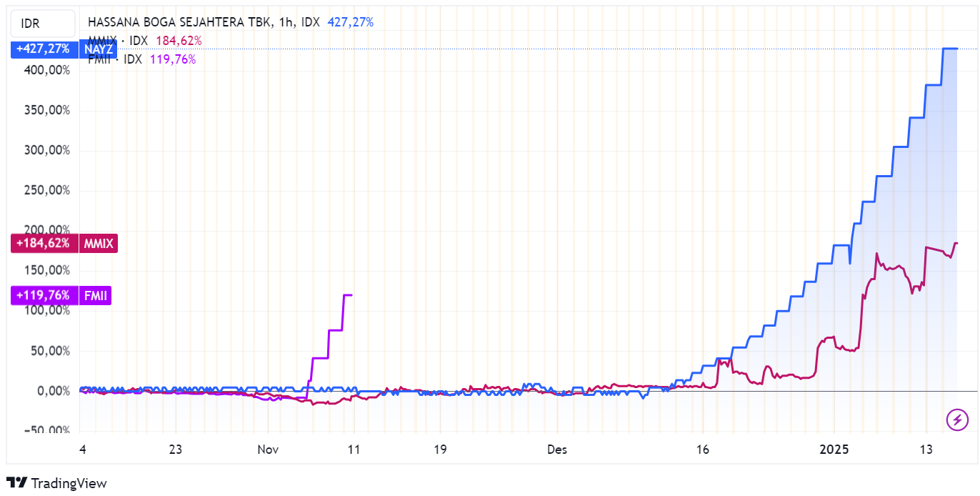This screenshot has height=496, width=980.
Task: Select the FMII · IDX legend entry
Action: pos(116,59)
